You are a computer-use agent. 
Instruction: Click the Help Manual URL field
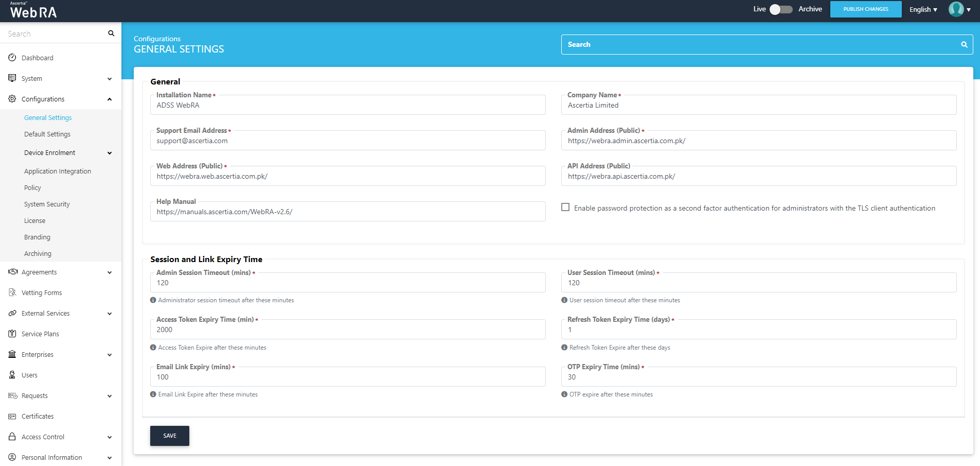[348, 212]
